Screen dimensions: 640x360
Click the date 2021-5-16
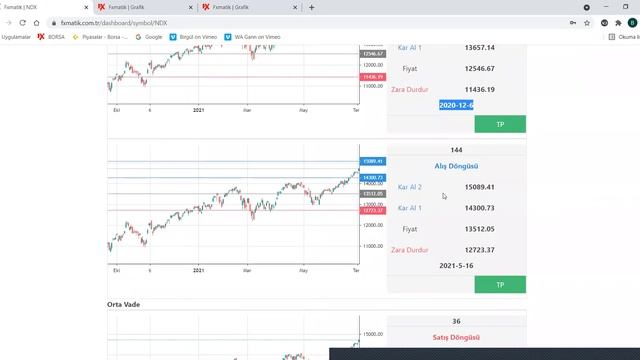pos(456,266)
